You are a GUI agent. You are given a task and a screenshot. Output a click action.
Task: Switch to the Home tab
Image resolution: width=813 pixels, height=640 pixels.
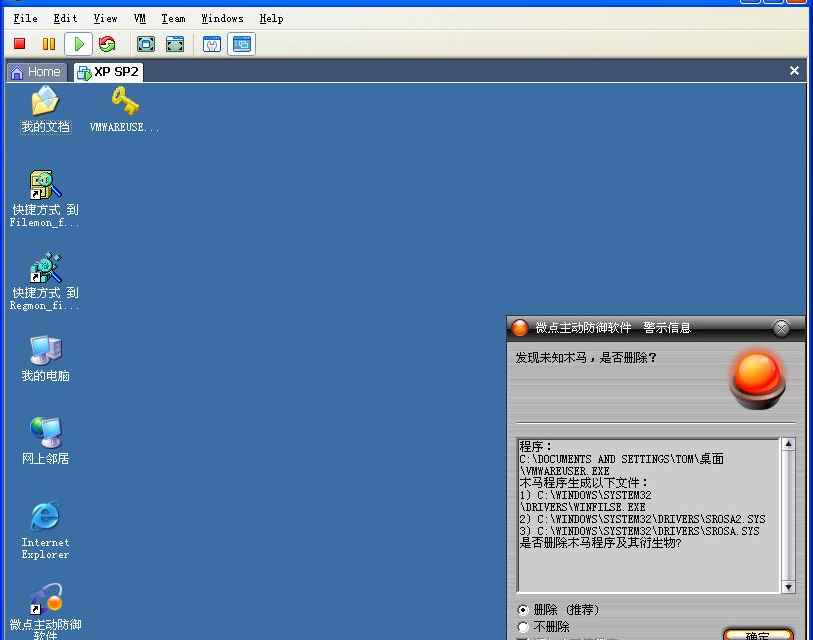(36, 72)
